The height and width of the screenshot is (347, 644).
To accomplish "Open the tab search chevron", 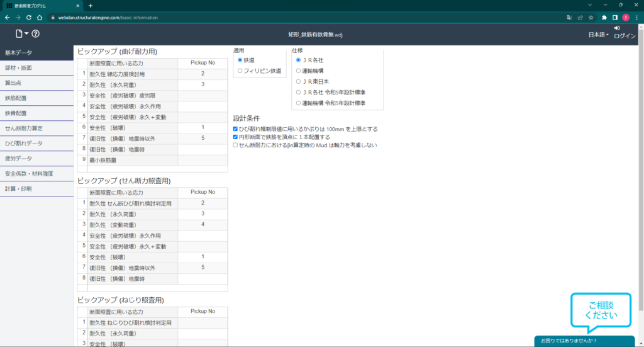I will (x=590, y=5).
